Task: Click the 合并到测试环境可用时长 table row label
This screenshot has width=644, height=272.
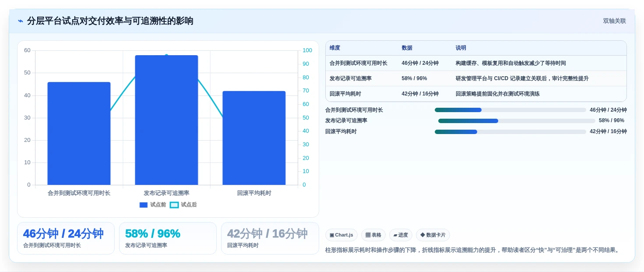Action: [x=359, y=63]
